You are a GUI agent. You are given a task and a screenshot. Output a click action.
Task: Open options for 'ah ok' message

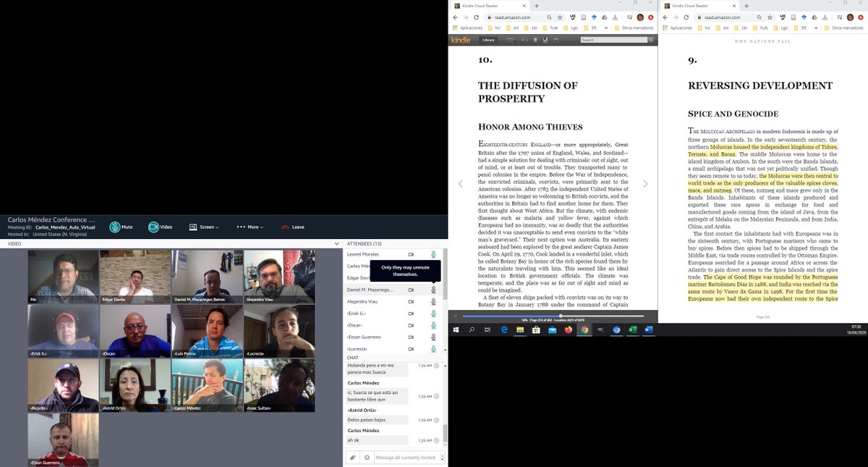pyautogui.click(x=438, y=439)
